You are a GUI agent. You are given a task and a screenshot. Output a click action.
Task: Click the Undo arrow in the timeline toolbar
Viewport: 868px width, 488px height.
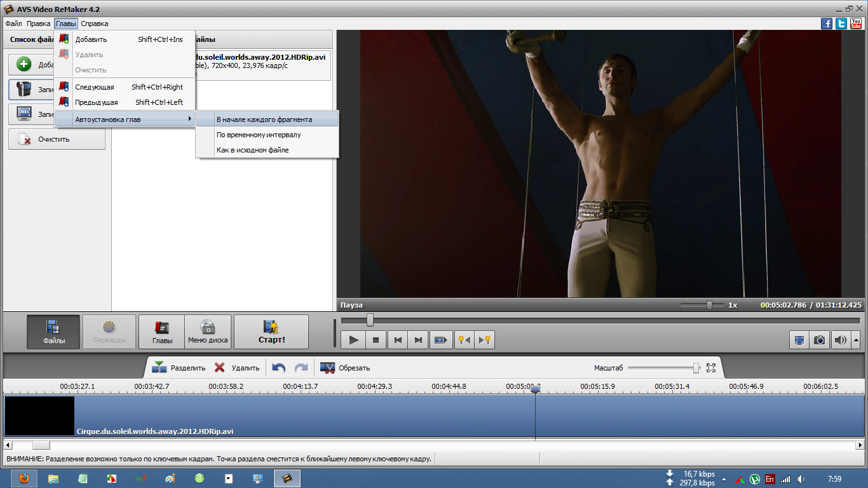[x=278, y=368]
